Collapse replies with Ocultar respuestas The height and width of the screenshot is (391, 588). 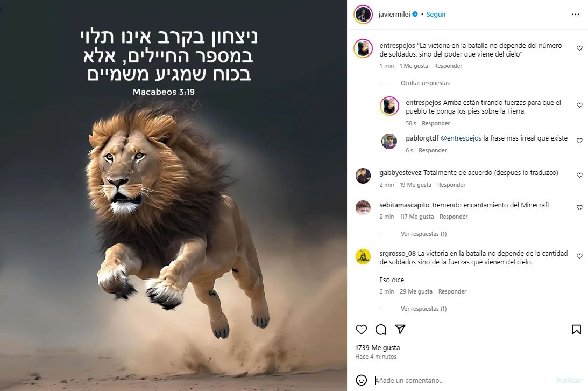click(425, 83)
